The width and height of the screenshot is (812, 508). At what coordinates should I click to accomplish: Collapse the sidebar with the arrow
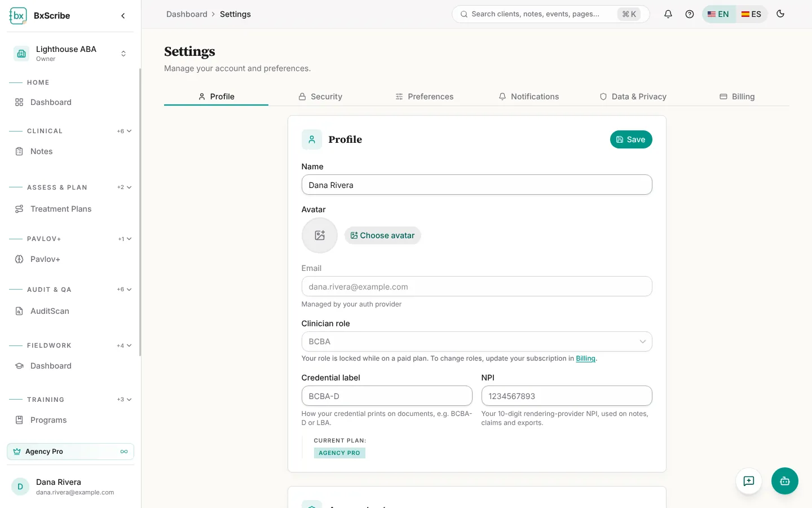pos(123,16)
